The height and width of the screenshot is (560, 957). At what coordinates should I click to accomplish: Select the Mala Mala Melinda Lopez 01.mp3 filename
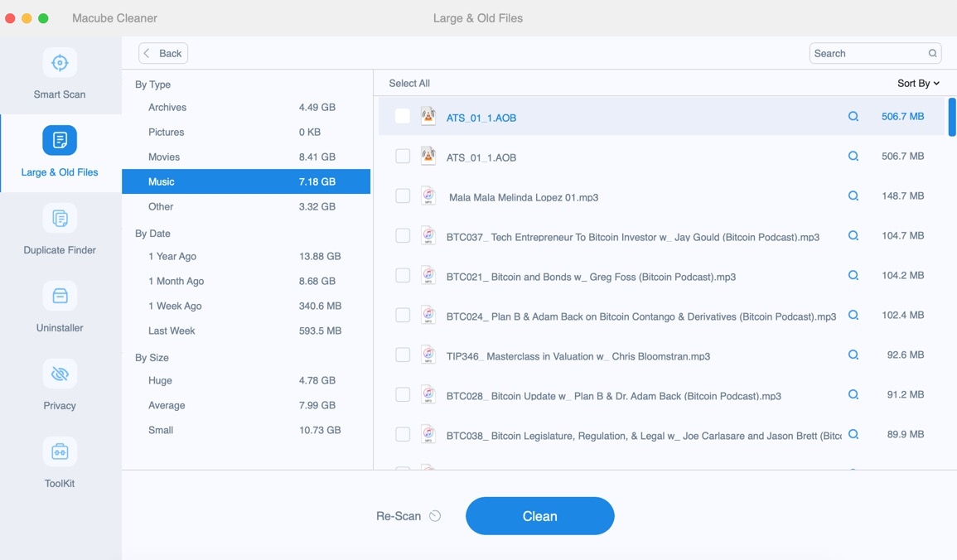click(523, 197)
